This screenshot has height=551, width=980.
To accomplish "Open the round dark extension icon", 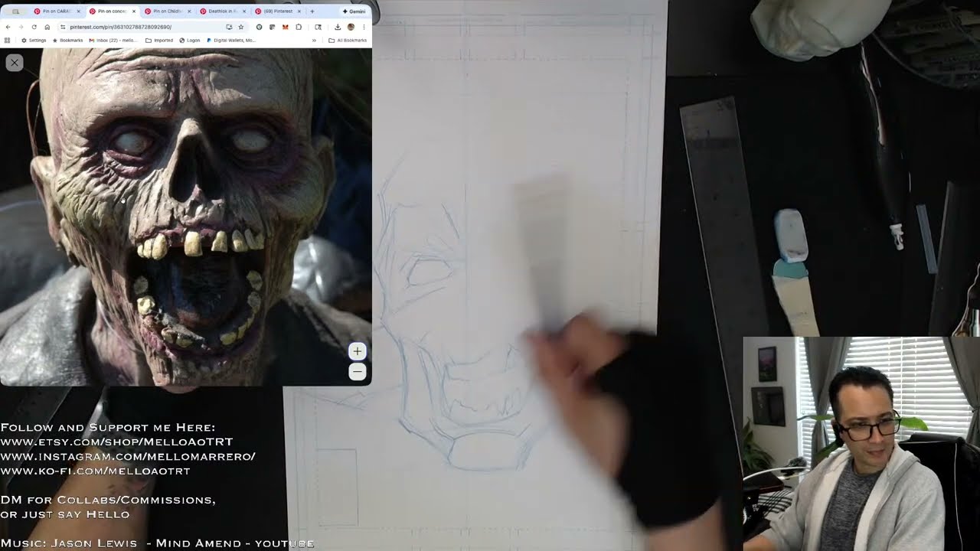I will click(x=259, y=27).
